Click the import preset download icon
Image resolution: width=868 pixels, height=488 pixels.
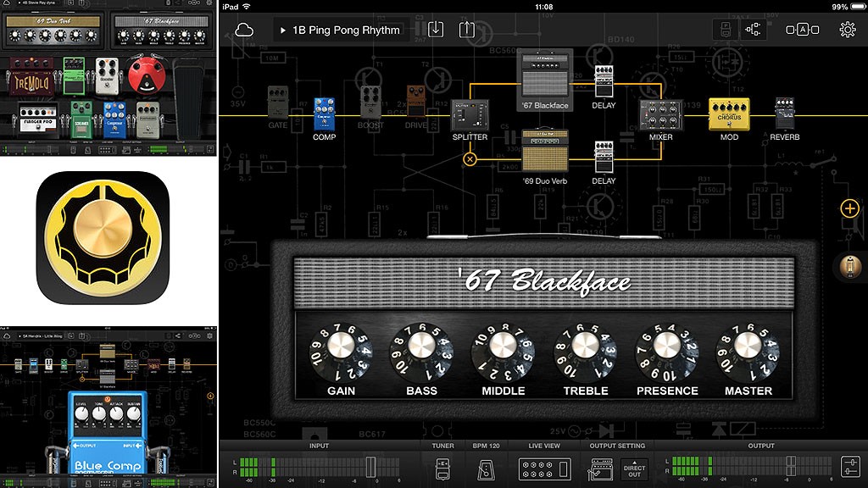tap(436, 30)
